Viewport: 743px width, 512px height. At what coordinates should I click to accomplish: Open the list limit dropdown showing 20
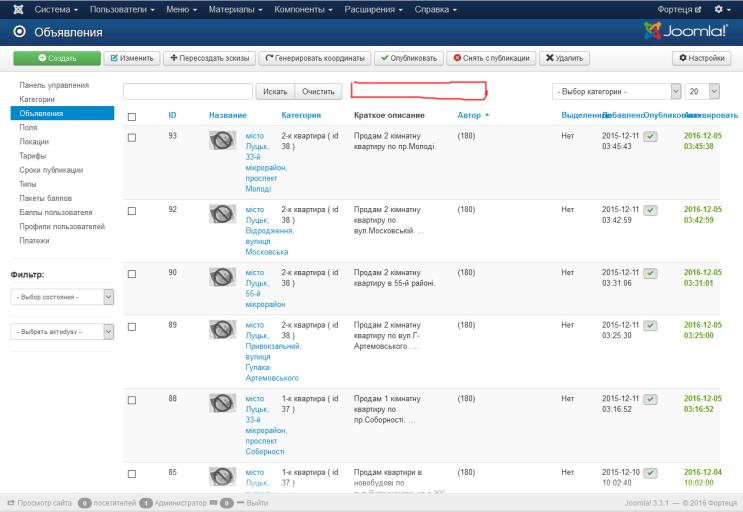[x=702, y=91]
